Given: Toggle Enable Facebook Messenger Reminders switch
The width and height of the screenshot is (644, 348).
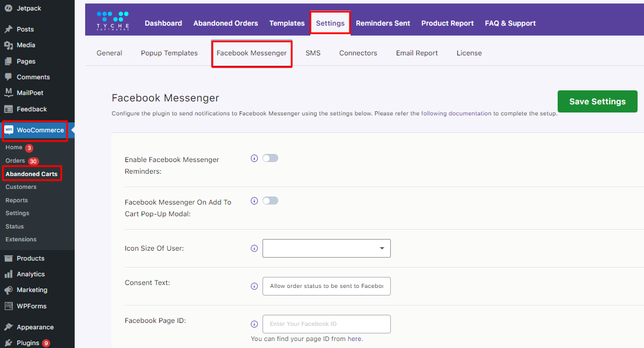Looking at the screenshot, I should (270, 158).
